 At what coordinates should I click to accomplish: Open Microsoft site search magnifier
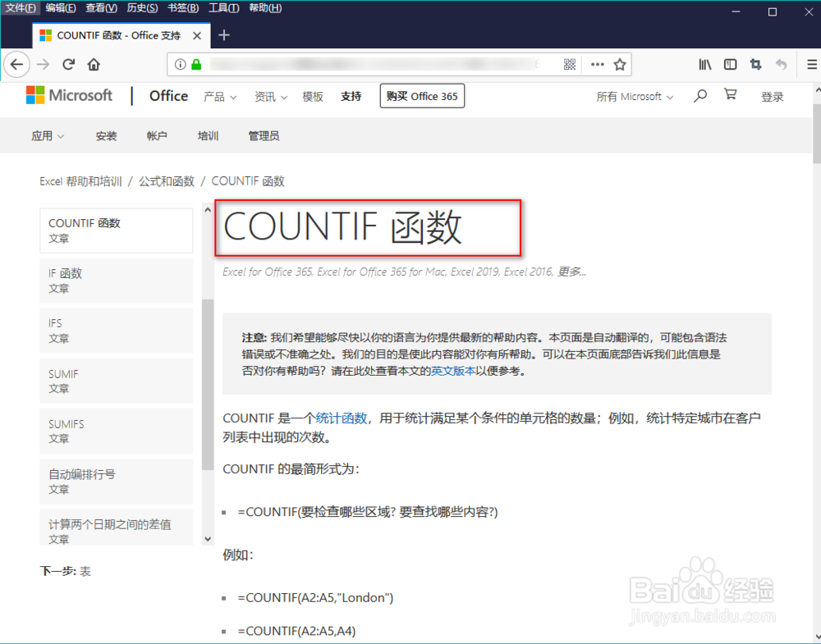699,96
